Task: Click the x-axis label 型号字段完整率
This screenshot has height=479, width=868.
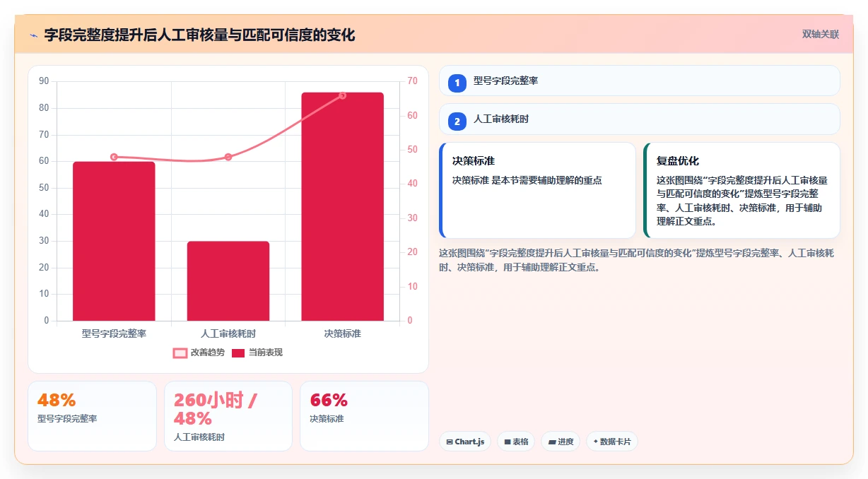Action: click(114, 333)
